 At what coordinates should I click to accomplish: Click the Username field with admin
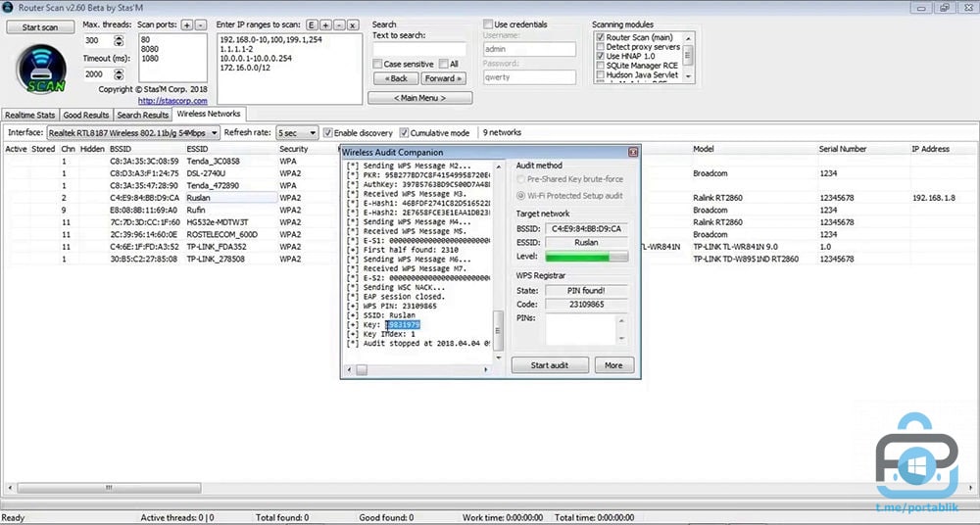(529, 49)
